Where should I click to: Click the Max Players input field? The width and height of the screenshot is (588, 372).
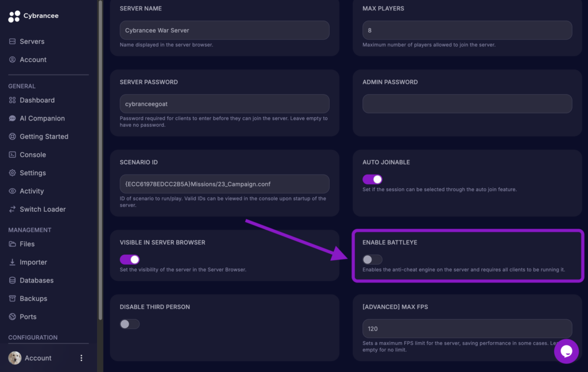click(x=467, y=30)
